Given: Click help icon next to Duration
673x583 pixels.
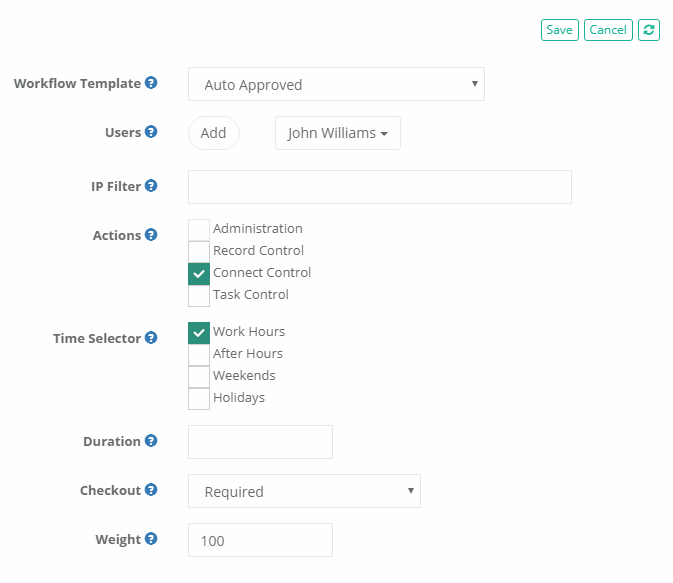Looking at the screenshot, I should tap(151, 441).
